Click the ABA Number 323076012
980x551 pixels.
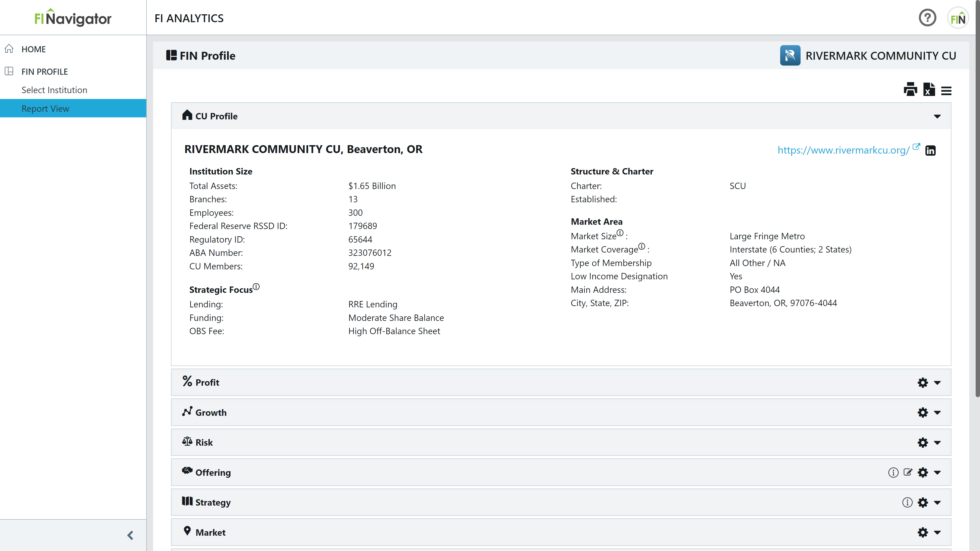tap(369, 253)
